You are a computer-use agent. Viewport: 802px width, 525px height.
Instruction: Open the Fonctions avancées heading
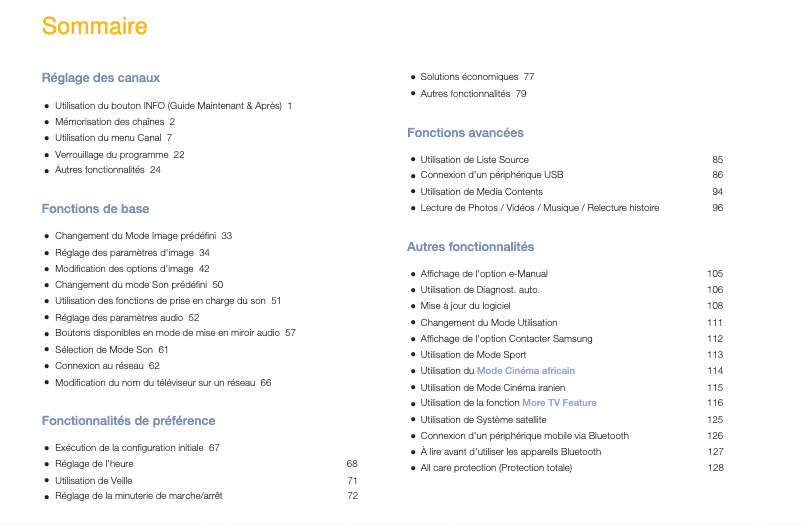click(x=465, y=132)
